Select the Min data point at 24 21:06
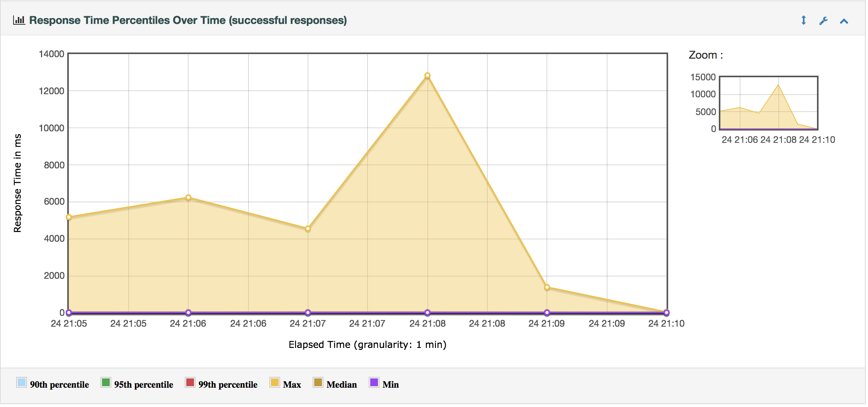This screenshot has height=407, width=868. [188, 312]
